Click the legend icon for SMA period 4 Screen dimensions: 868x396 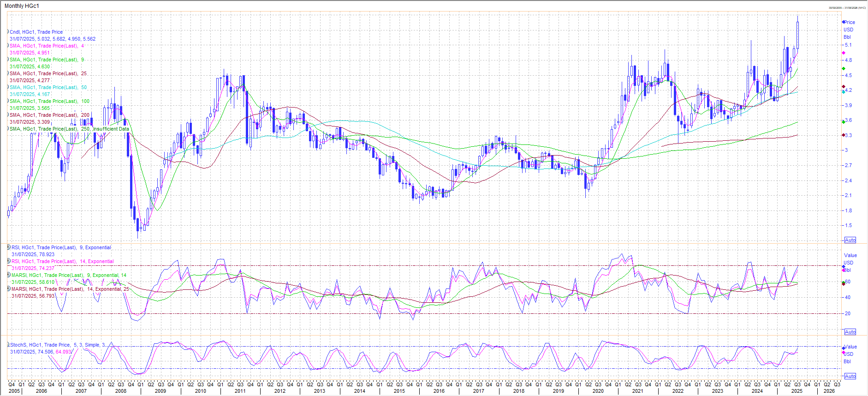point(8,46)
